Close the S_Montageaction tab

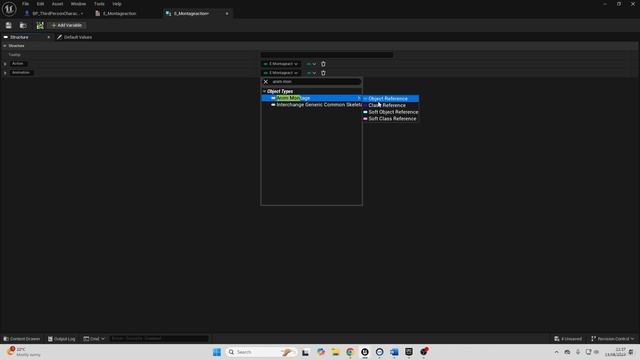pyautogui.click(x=227, y=13)
